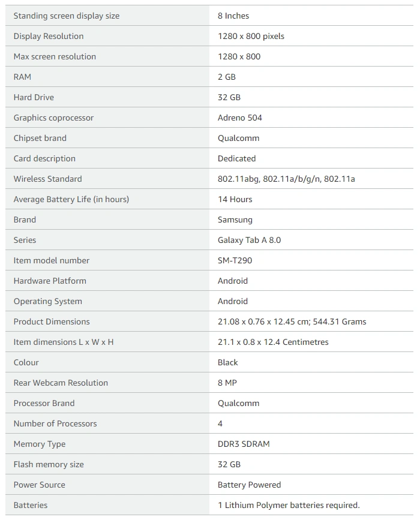This screenshot has width=420, height=520.
Task: Select the 'DDR3 SDRAM' memory type value
Action: click(244, 444)
